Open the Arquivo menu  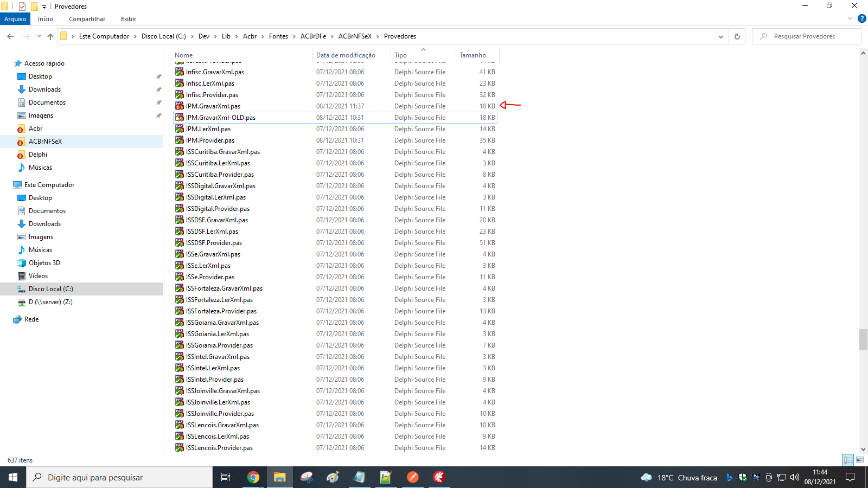15,19
